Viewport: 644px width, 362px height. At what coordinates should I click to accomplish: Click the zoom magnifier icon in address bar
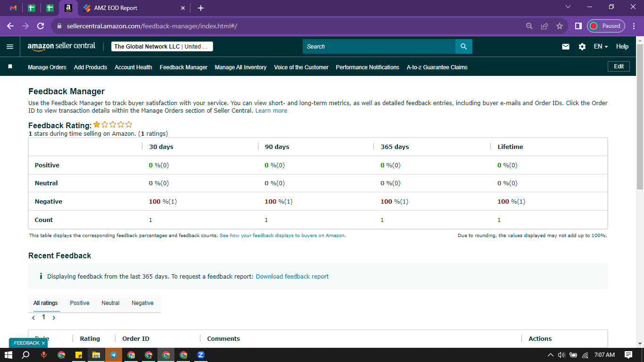pyautogui.click(x=529, y=26)
